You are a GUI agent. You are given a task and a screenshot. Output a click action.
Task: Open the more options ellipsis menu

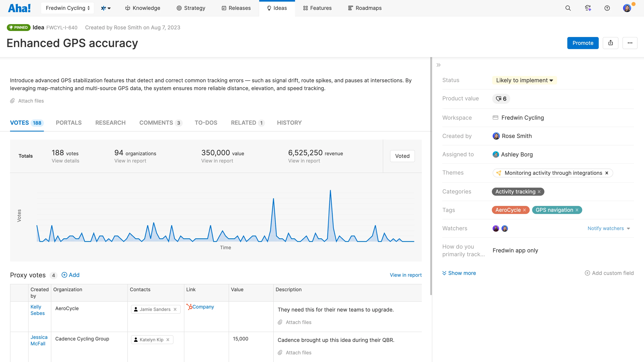(x=630, y=43)
